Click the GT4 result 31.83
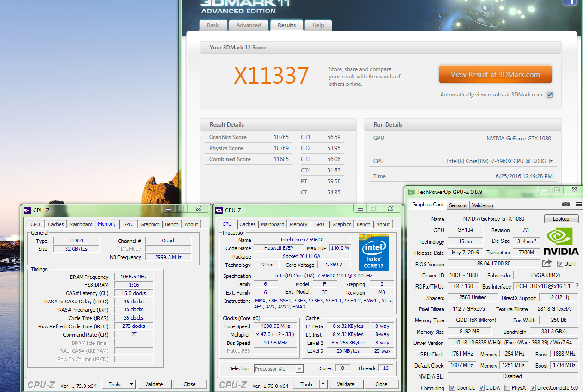The image size is (583, 392). (x=334, y=170)
